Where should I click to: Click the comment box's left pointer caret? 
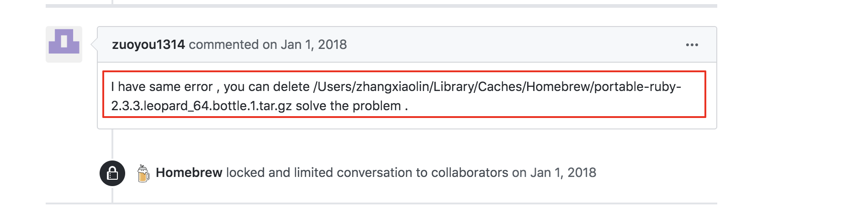click(x=94, y=44)
